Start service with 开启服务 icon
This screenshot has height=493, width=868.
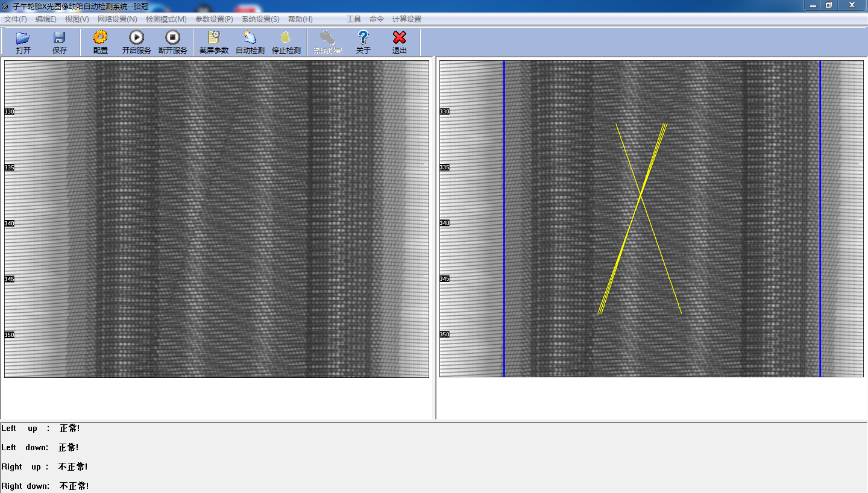pos(137,39)
